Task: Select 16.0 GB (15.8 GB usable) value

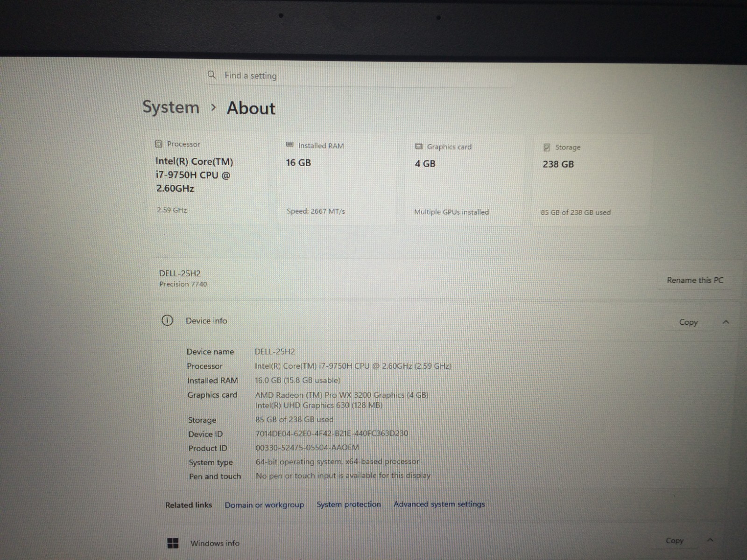Action: (x=297, y=380)
